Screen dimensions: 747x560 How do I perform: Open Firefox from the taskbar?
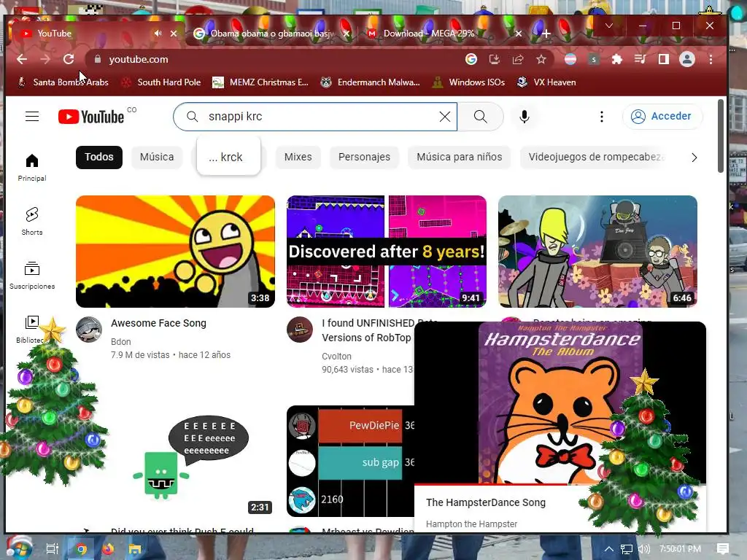(x=108, y=549)
